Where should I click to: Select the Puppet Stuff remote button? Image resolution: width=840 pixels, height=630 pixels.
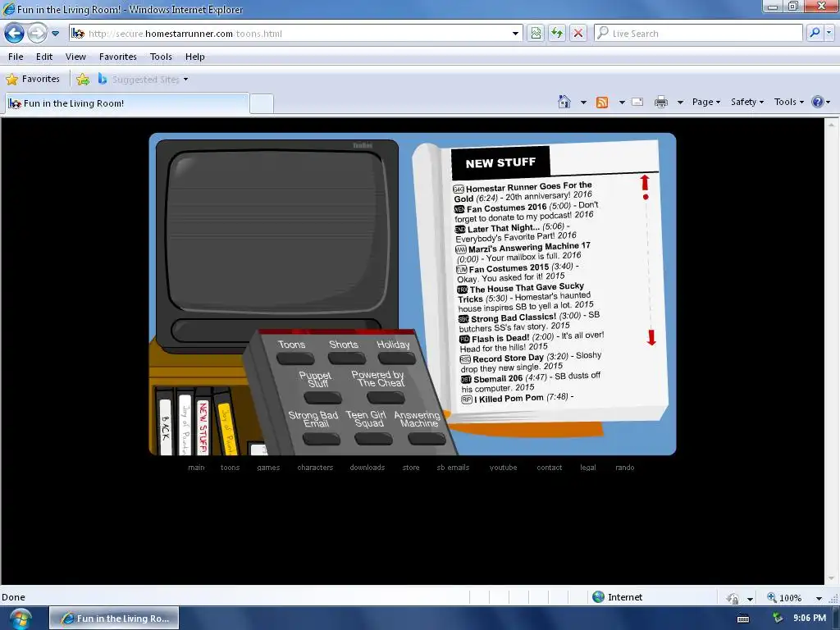click(x=322, y=398)
